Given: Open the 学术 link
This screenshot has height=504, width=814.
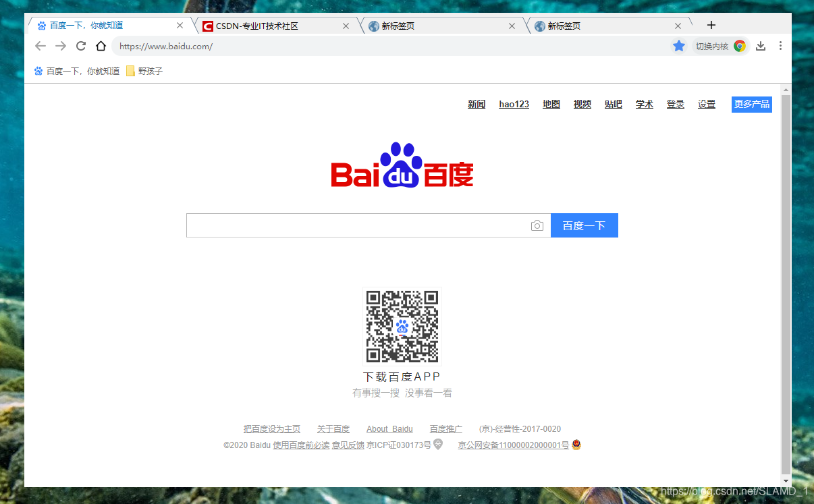Looking at the screenshot, I should coord(645,104).
